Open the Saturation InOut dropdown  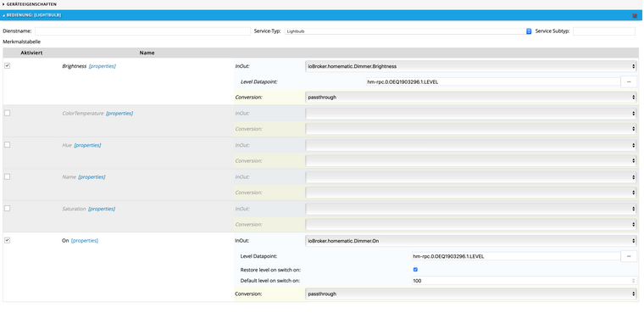(x=471, y=209)
